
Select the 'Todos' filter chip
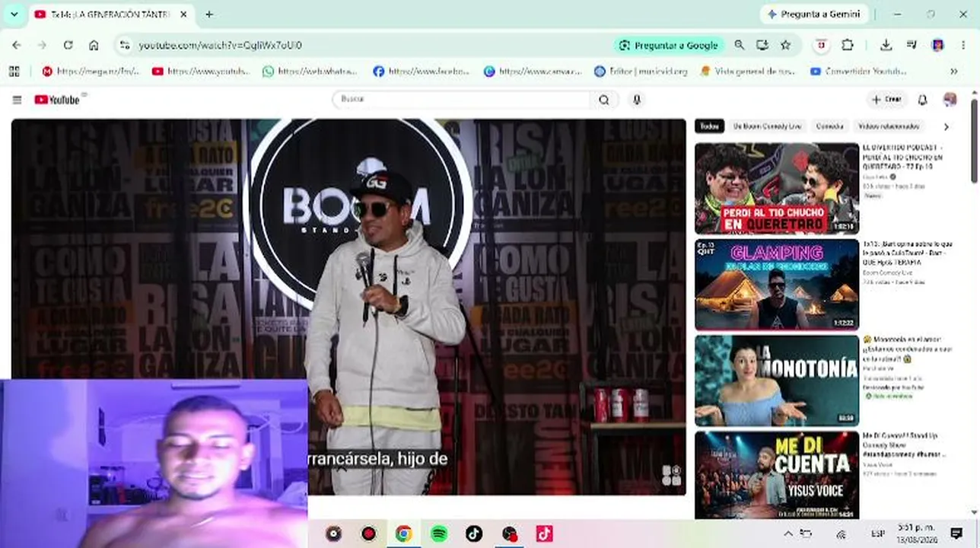[709, 126]
